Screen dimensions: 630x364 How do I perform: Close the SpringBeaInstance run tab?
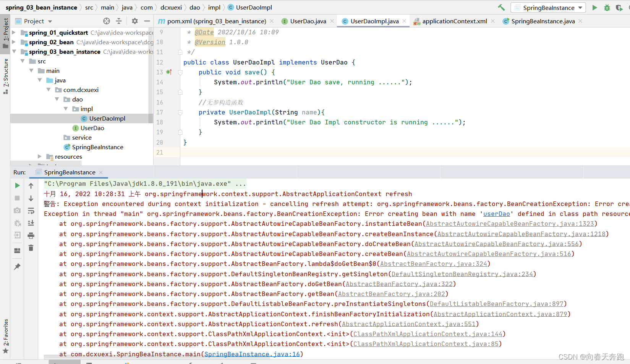tap(101, 172)
